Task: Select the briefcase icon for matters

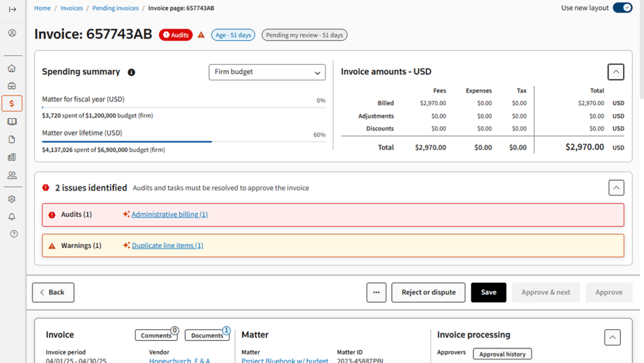Action: [x=11, y=85]
